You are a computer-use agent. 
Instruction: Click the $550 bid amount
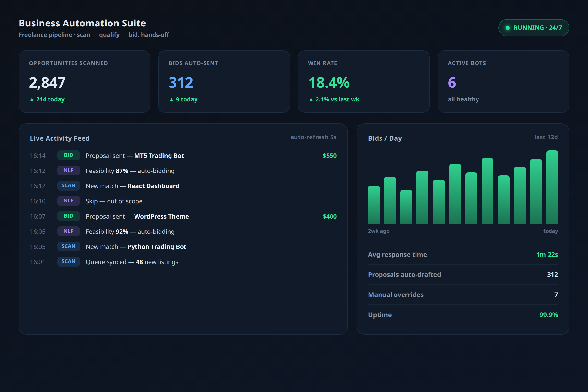pos(330,156)
